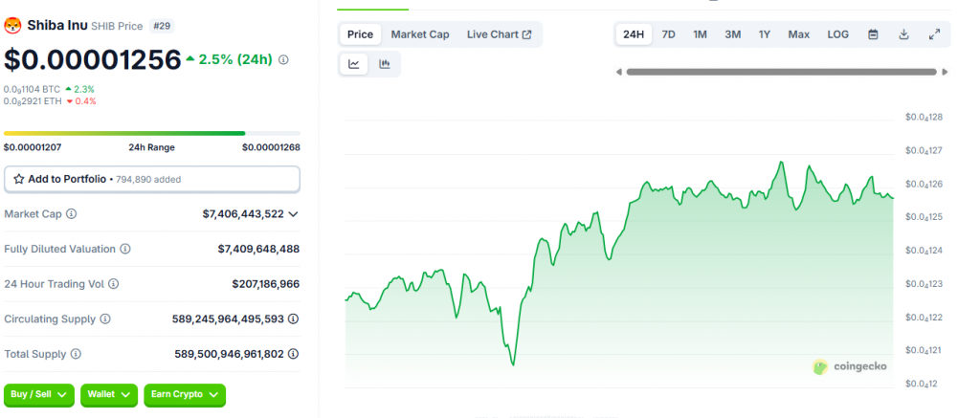Click the 0.0₉1104 BTC price text
980x418 pixels.
(32, 89)
